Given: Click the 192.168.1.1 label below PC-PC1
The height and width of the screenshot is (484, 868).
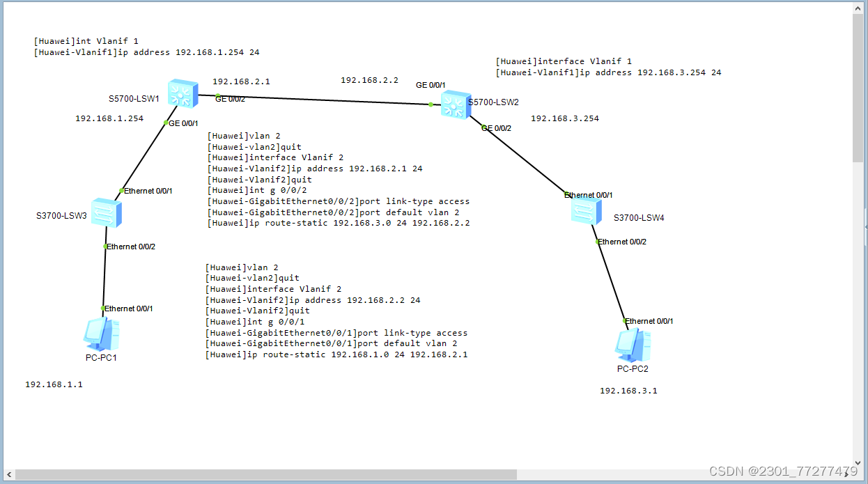Looking at the screenshot, I should 53,384.
